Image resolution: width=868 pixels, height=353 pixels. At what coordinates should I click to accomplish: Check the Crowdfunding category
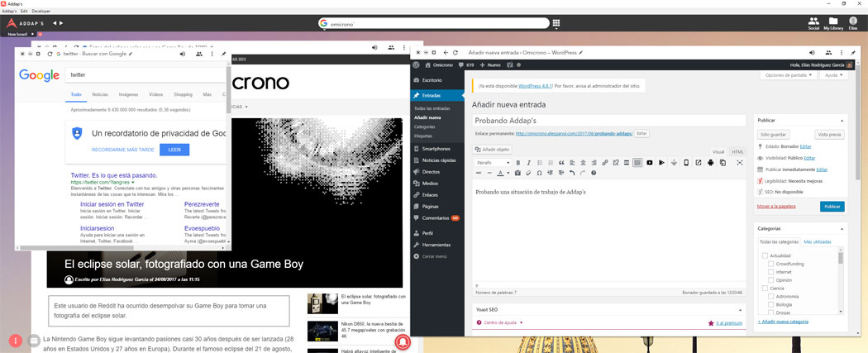(770, 264)
